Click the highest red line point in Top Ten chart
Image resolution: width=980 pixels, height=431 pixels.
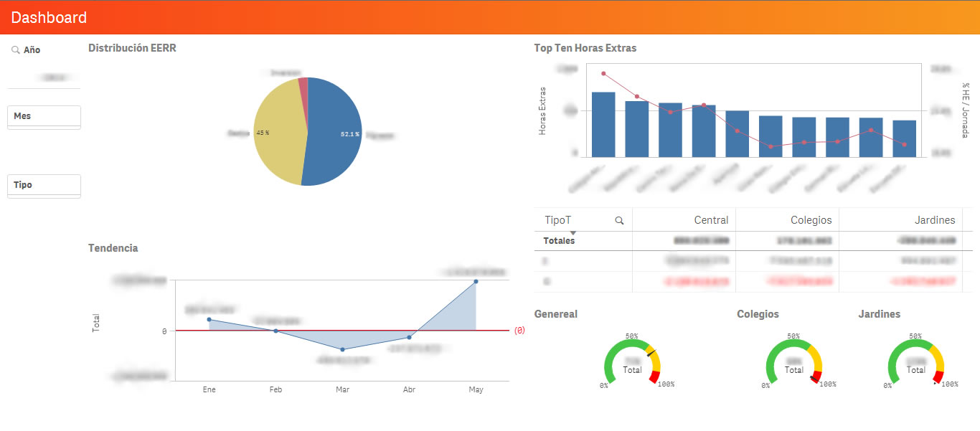click(x=603, y=73)
